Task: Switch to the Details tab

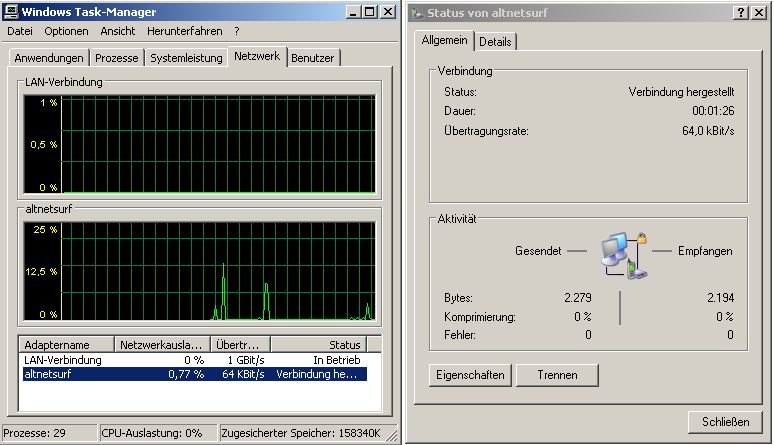Action: pos(495,42)
